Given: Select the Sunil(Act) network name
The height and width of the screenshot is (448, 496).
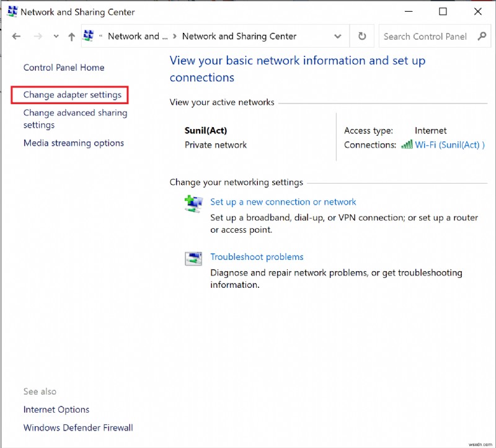Looking at the screenshot, I should pos(206,130).
